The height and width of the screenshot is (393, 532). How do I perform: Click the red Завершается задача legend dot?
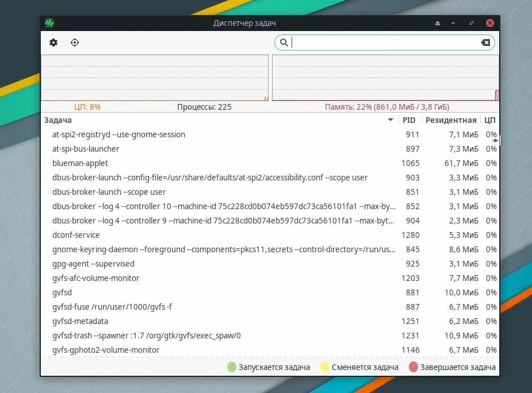[x=414, y=367]
